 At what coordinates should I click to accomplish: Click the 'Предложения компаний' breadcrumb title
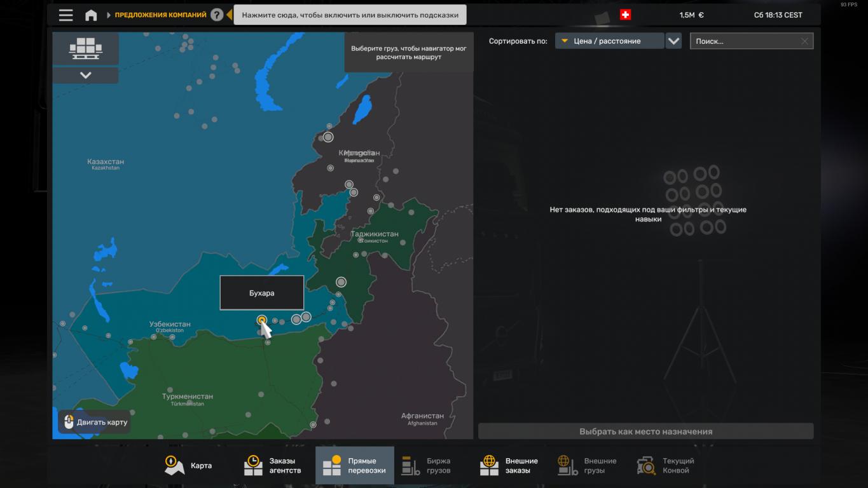coord(160,15)
